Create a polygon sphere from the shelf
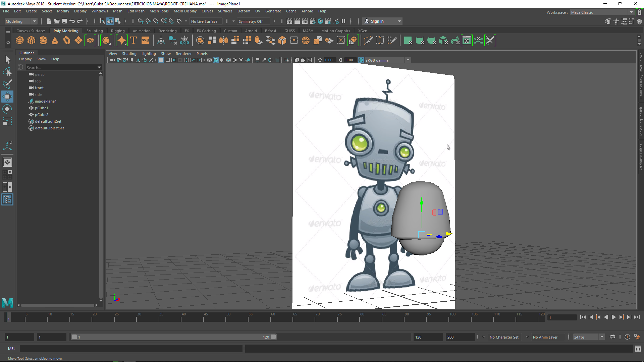 20,41
